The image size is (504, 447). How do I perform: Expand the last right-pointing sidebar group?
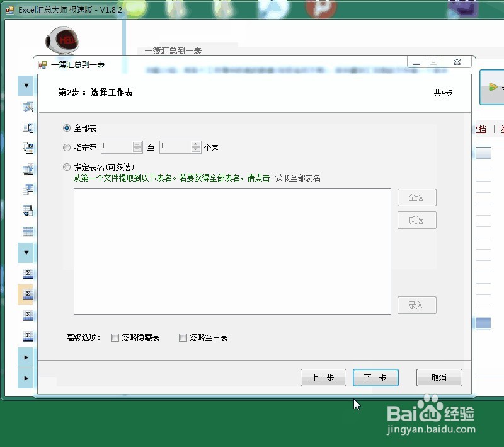pyautogui.click(x=26, y=378)
